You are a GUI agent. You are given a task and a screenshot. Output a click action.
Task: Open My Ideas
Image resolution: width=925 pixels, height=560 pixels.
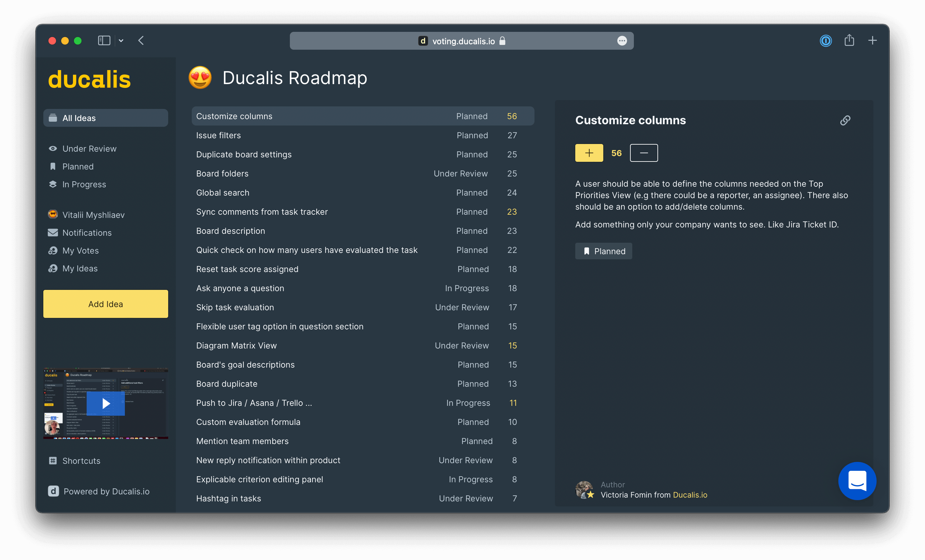coord(80,268)
